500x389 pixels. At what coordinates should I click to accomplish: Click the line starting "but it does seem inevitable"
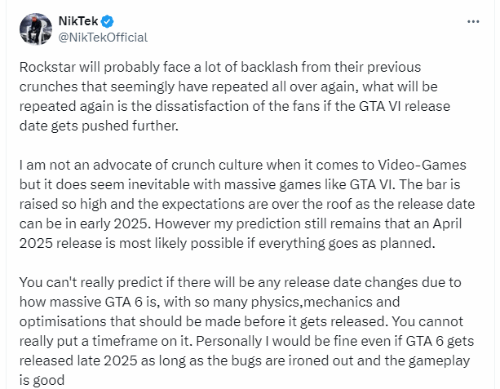click(240, 184)
